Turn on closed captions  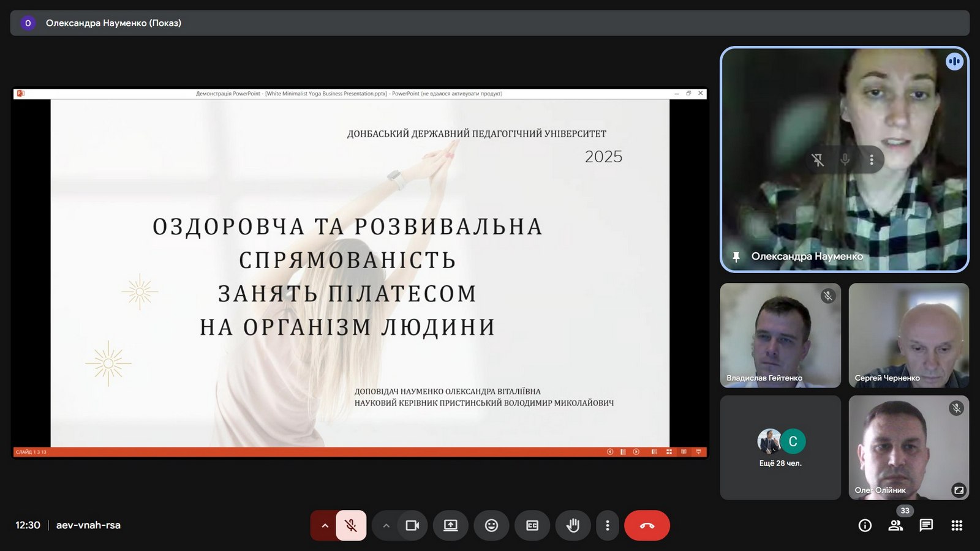click(532, 525)
